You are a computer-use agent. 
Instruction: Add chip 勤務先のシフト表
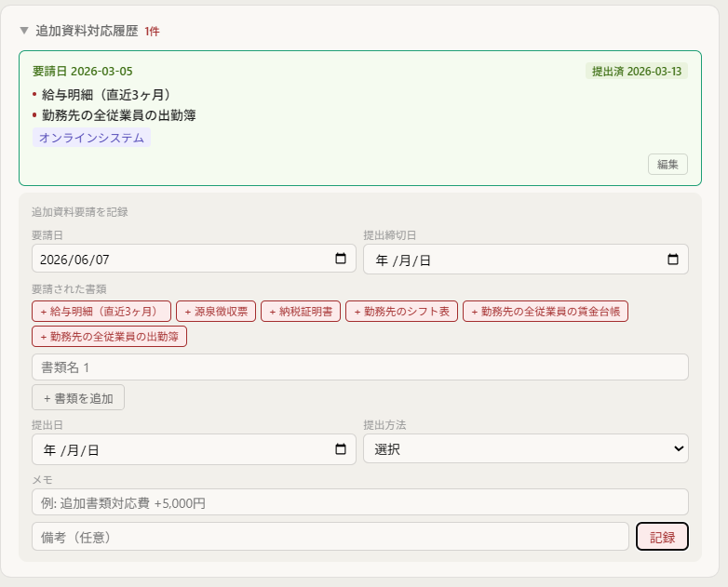401,312
